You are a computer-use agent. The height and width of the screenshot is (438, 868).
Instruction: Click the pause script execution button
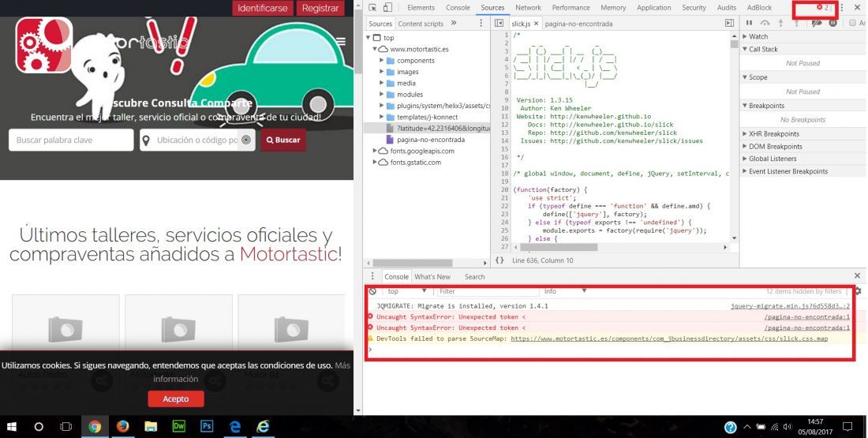pos(749,23)
